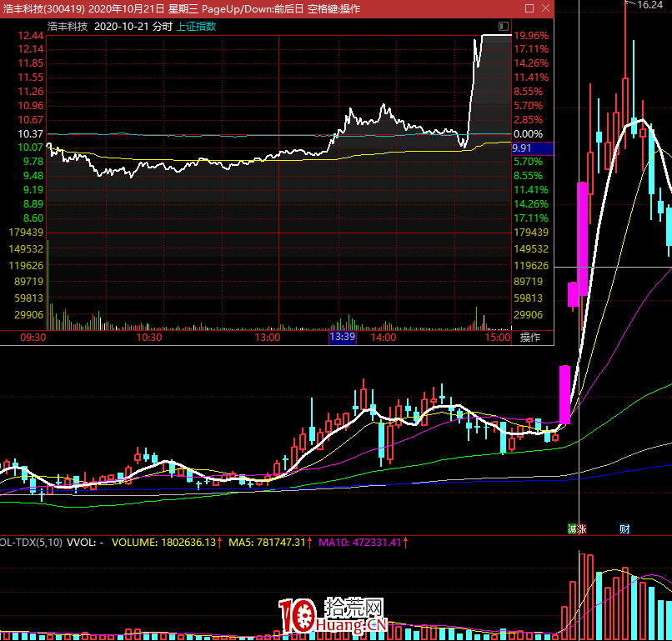The height and width of the screenshot is (641, 672).
Task: Click the 减 event marker icon
Action: click(572, 529)
